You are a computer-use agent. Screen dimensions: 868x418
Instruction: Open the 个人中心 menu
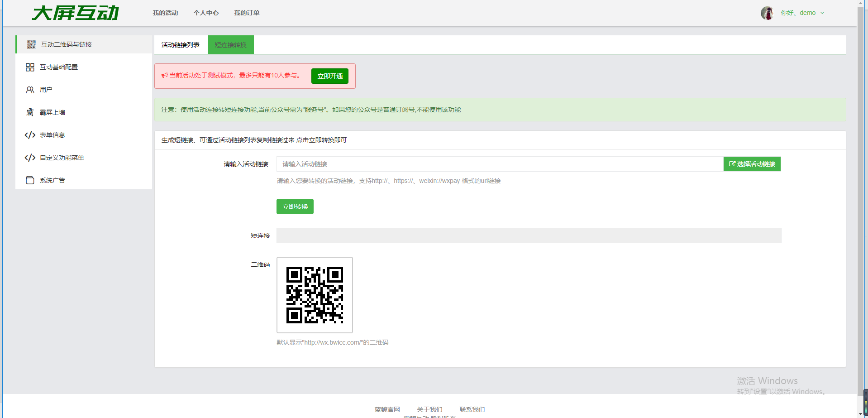(206, 13)
